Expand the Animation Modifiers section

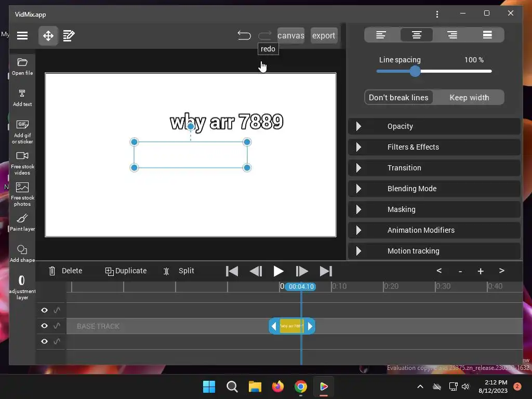(x=434, y=230)
